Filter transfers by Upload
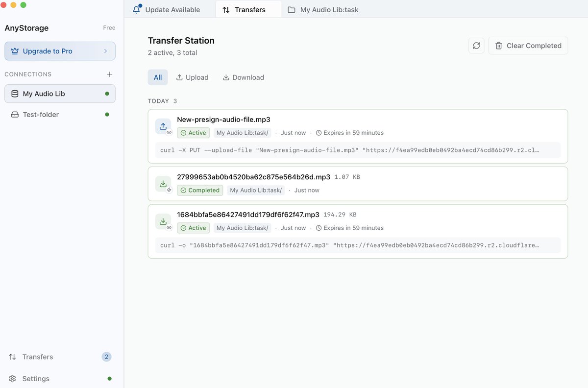This screenshot has height=388, width=588. [x=192, y=77]
